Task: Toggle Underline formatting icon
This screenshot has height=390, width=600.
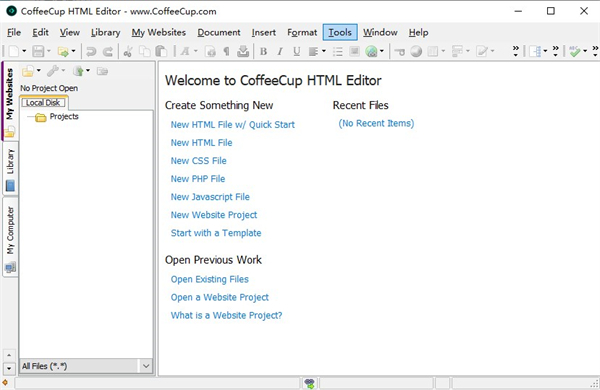Action: pyautogui.click(x=297, y=51)
